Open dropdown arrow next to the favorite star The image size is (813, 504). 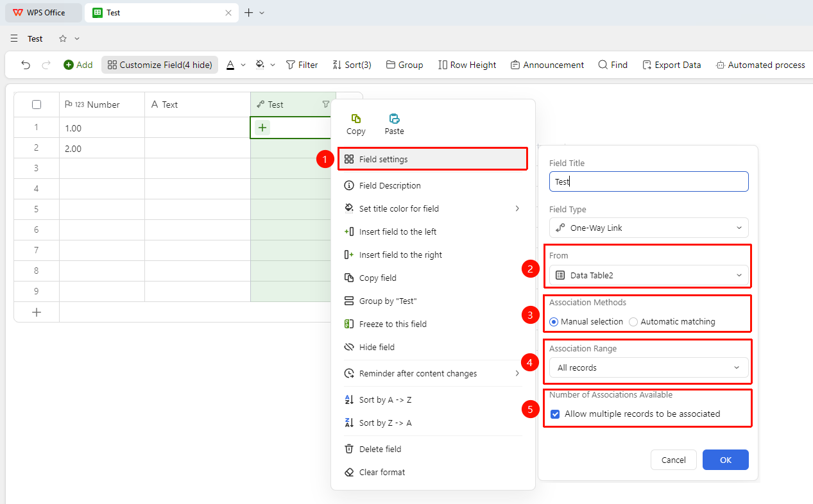pos(77,38)
